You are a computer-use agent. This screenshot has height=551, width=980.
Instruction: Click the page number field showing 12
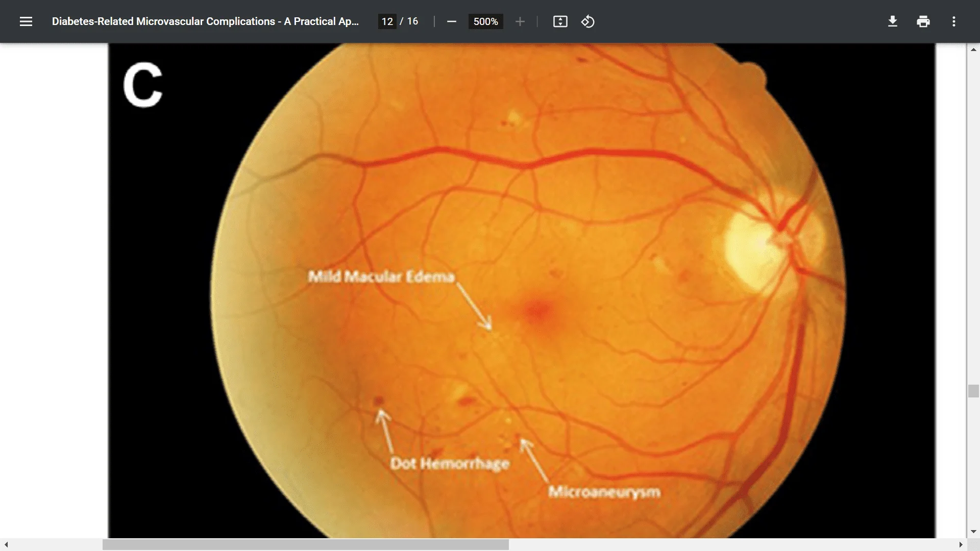387,21
